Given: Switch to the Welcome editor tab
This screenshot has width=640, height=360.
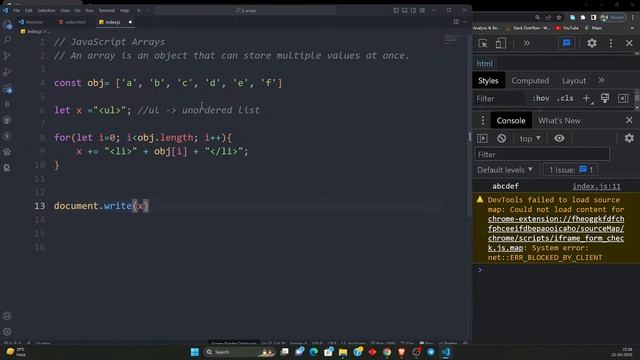Looking at the screenshot, I should (x=31, y=22).
